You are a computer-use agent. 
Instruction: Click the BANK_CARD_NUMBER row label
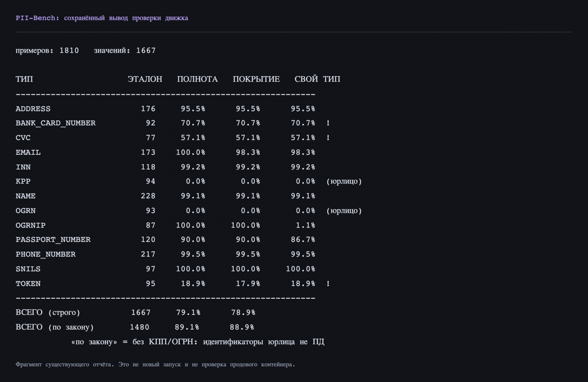[55, 123]
